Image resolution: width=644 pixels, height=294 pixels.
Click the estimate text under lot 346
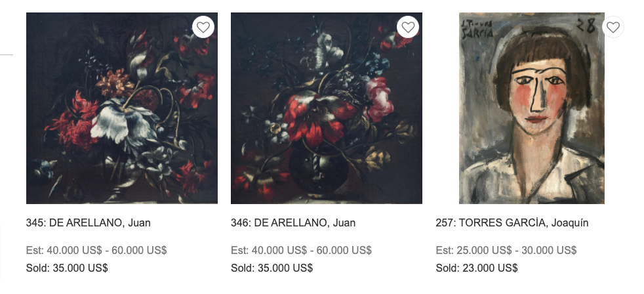(301, 250)
